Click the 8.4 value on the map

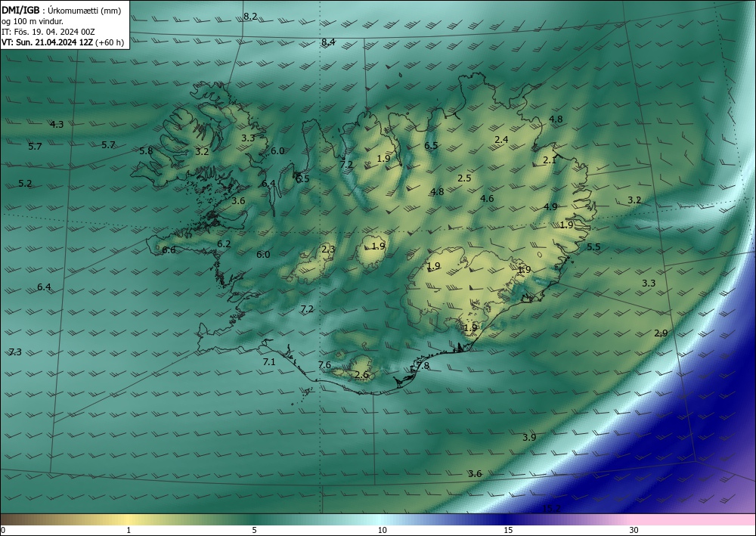coord(328,42)
